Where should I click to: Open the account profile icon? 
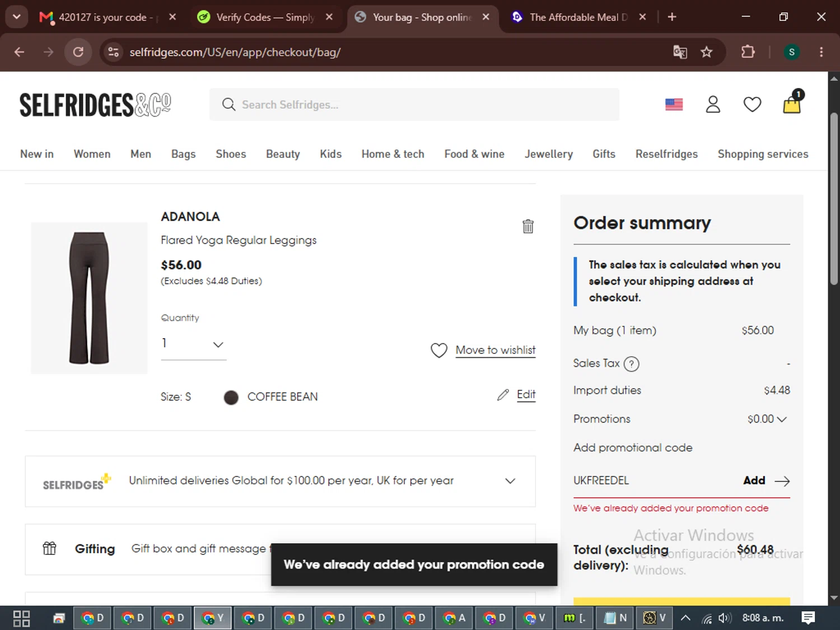(713, 105)
